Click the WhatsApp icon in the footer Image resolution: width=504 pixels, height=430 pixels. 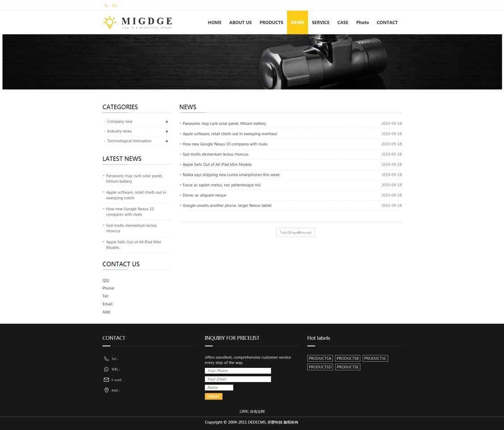106,369
